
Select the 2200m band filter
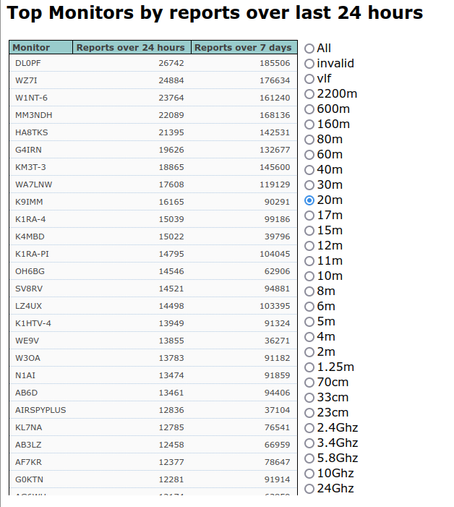point(309,94)
